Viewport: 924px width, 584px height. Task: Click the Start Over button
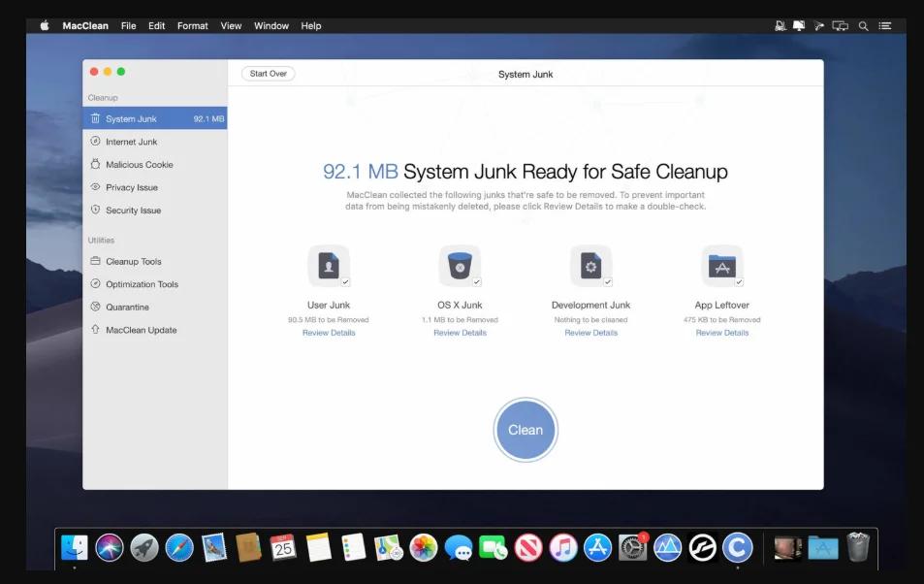tap(269, 74)
